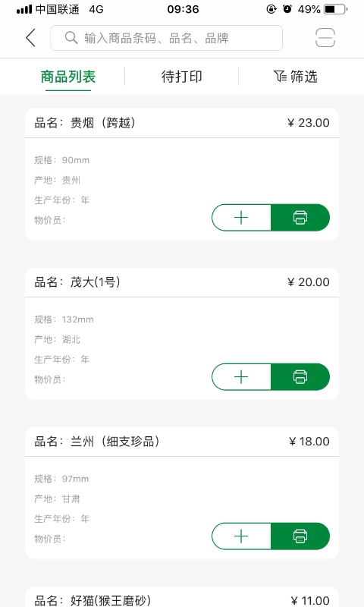Viewport: 364px width, 607px height.
Task: Tap the ¥ 23.00 price
Action: point(309,123)
